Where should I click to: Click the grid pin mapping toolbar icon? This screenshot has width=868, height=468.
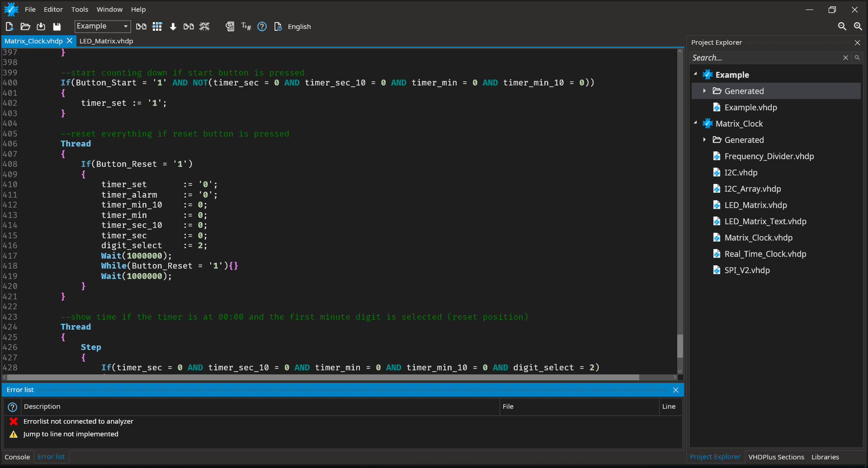click(157, 27)
